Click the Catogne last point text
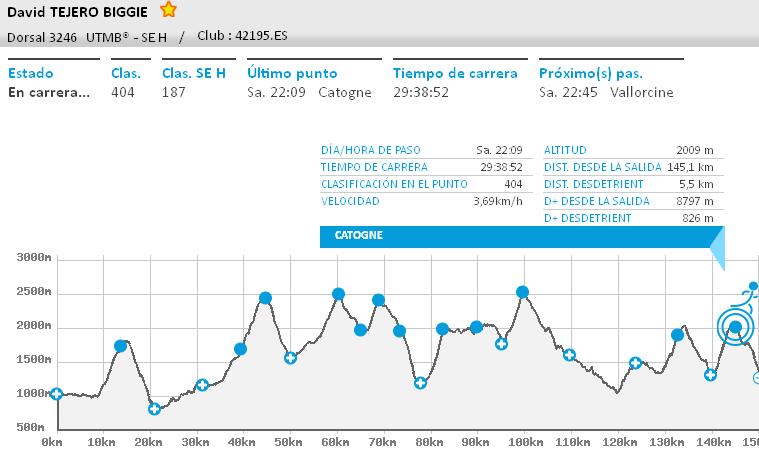 tap(344, 92)
